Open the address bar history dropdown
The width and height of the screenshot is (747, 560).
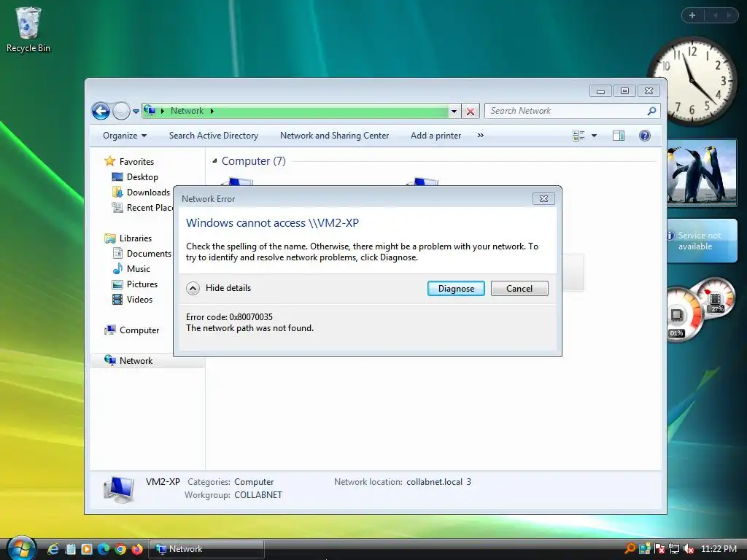click(454, 112)
